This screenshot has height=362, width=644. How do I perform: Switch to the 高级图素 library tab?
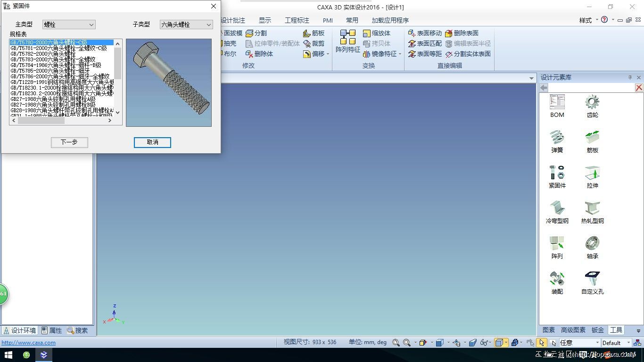(x=573, y=330)
